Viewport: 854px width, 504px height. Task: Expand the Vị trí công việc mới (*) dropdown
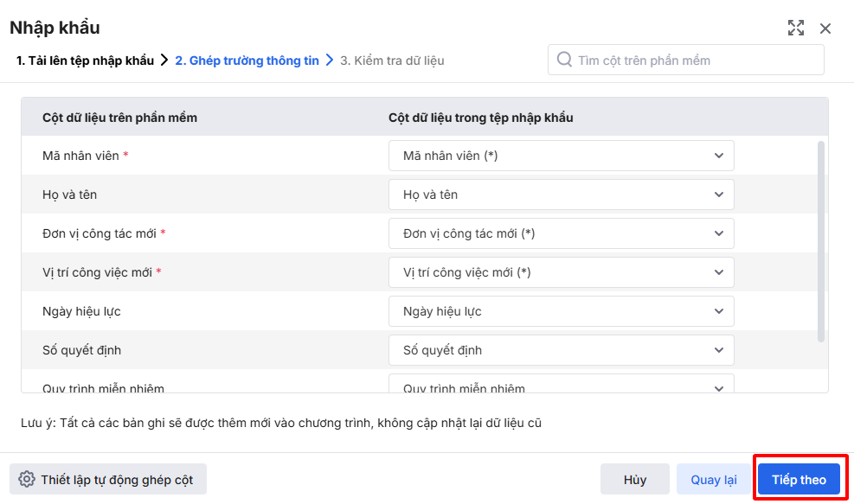pyautogui.click(x=561, y=272)
